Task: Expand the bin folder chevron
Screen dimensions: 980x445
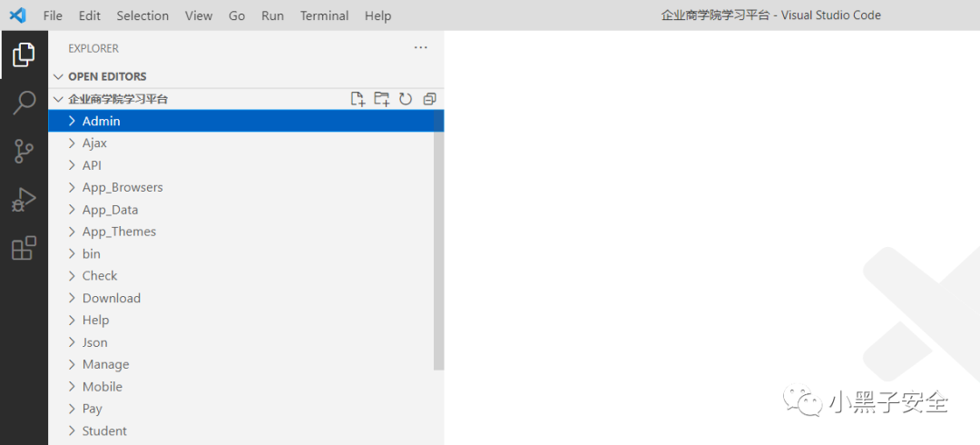Action: (x=72, y=253)
